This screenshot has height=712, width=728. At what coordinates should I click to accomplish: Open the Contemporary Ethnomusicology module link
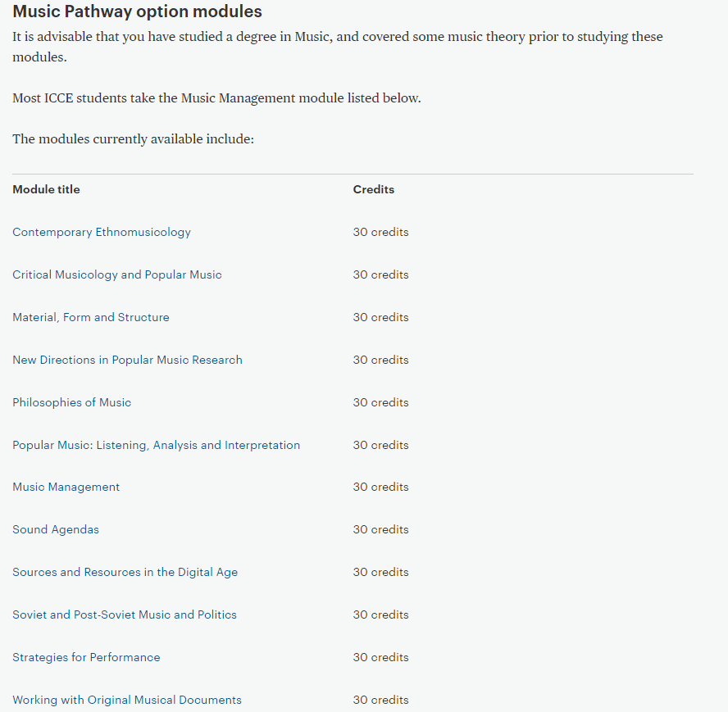(102, 232)
